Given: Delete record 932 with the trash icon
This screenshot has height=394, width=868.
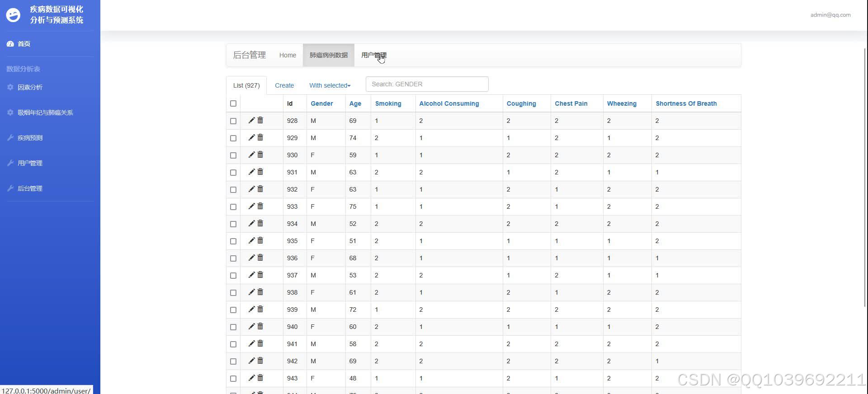Looking at the screenshot, I should (x=260, y=189).
